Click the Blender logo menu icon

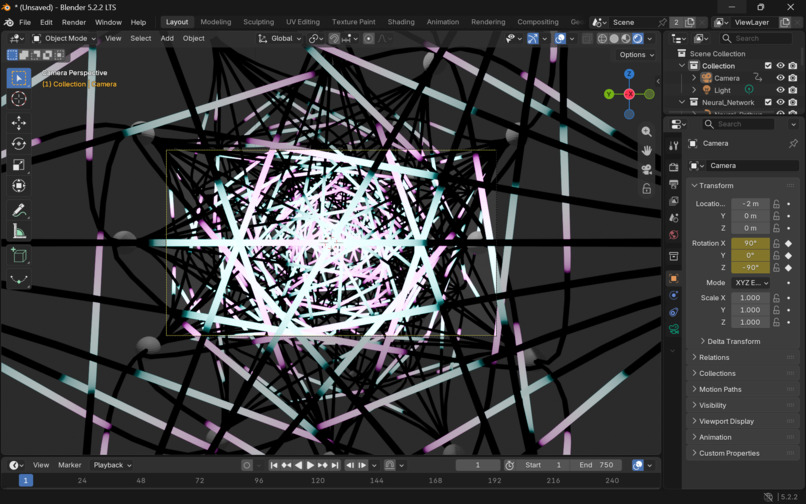9,22
